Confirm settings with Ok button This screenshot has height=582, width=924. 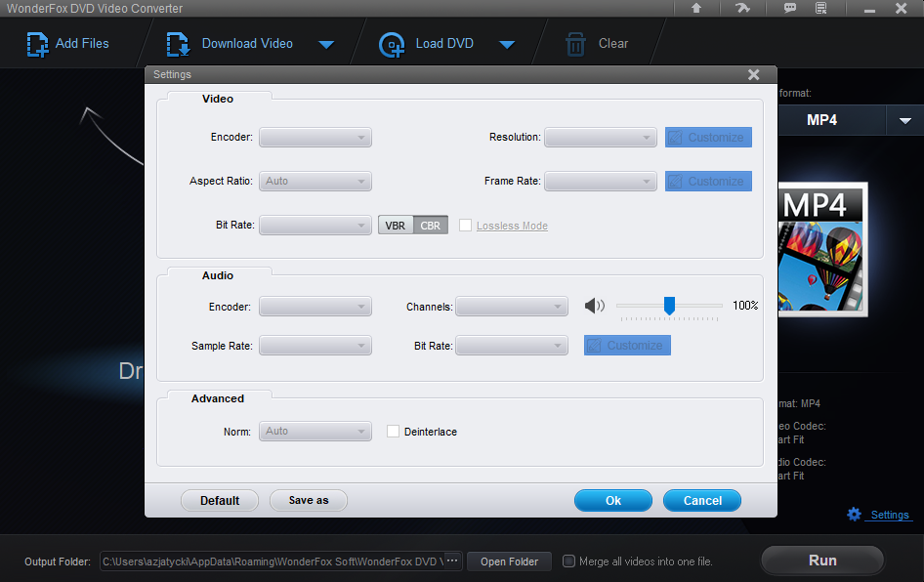[x=612, y=500]
